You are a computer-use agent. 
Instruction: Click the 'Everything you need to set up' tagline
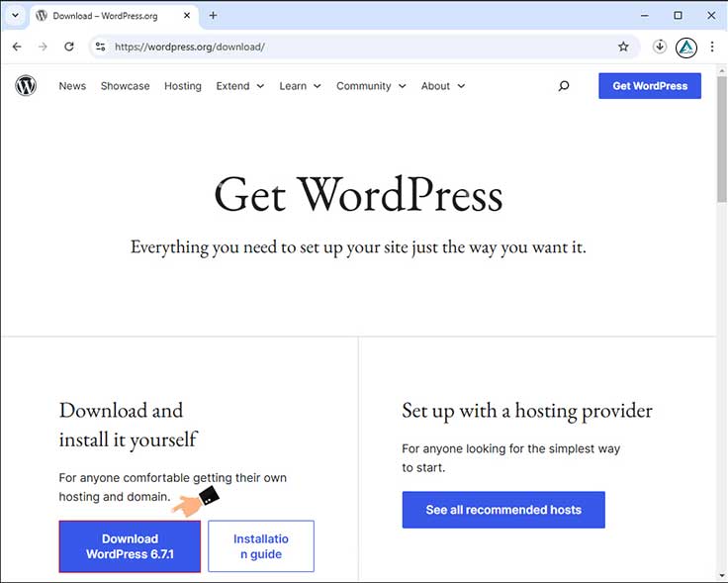358,247
